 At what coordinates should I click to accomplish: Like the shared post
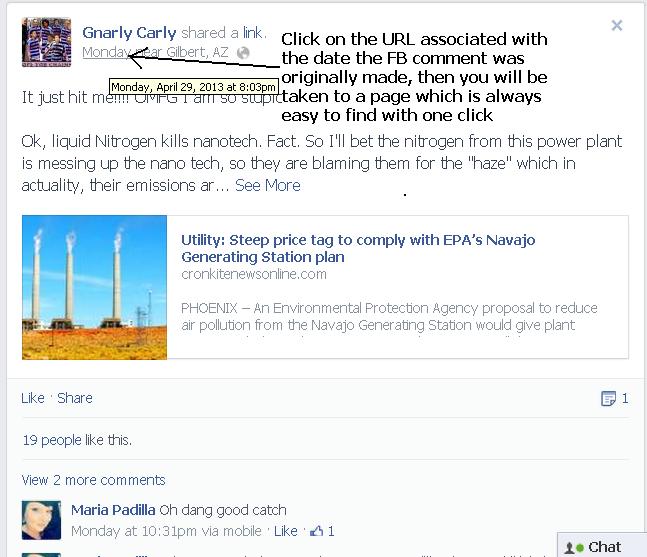point(33,398)
